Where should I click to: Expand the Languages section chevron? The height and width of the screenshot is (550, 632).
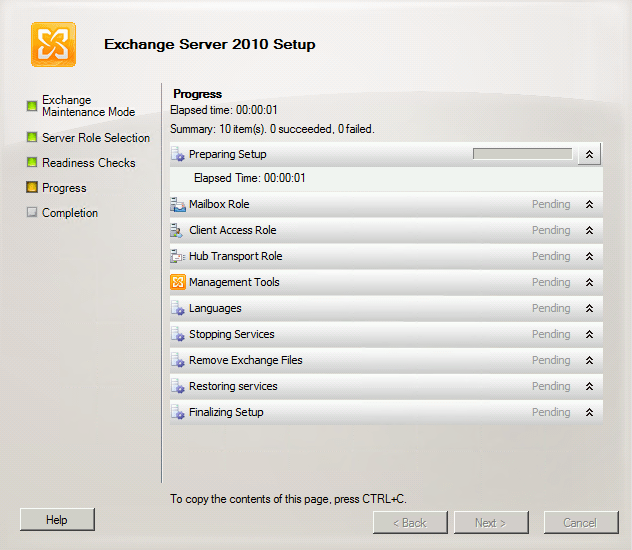[x=589, y=308]
